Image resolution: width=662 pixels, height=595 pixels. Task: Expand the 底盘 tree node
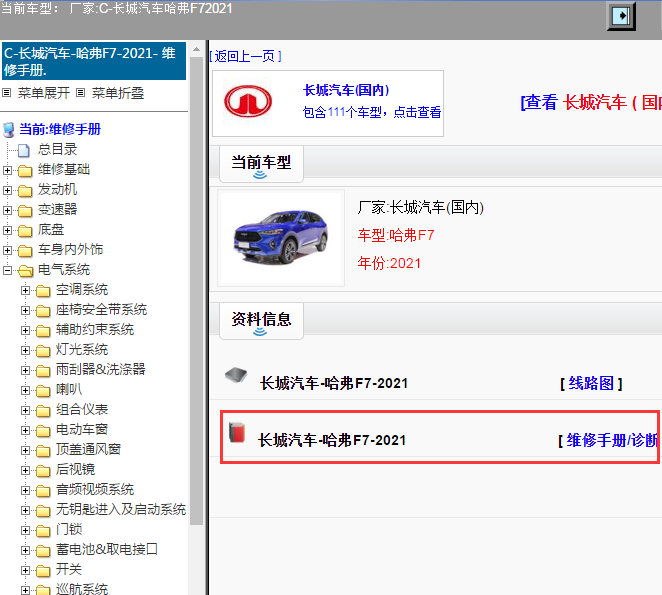[7, 230]
